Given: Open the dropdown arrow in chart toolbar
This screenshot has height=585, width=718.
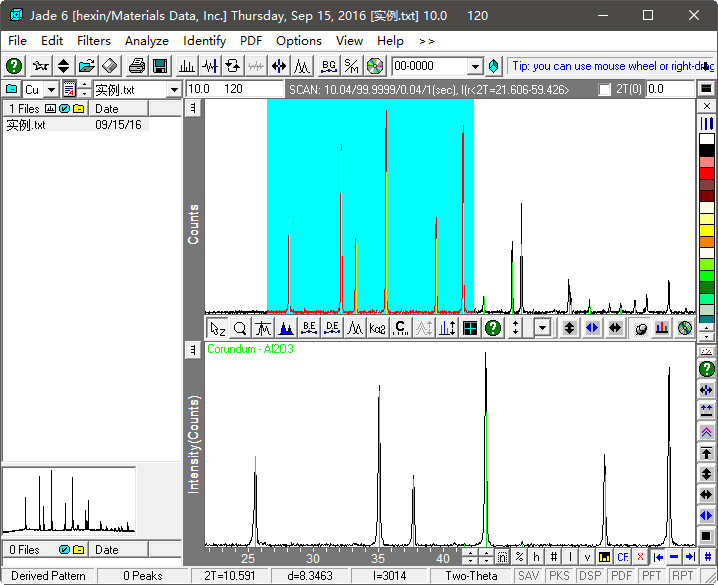Looking at the screenshot, I should (x=542, y=328).
